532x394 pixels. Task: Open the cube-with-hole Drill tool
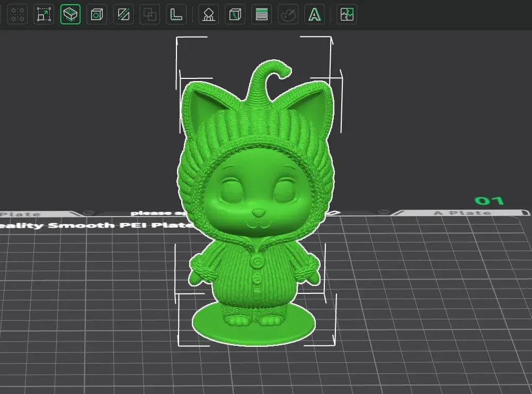pyautogui.click(x=96, y=15)
